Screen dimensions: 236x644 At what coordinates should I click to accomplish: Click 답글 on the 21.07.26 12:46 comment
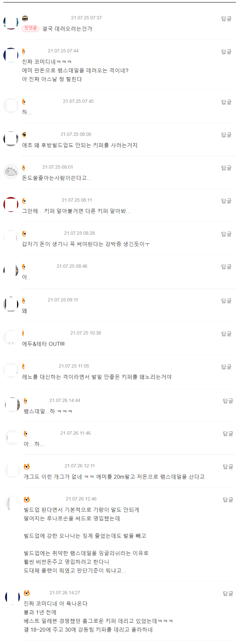228,500
